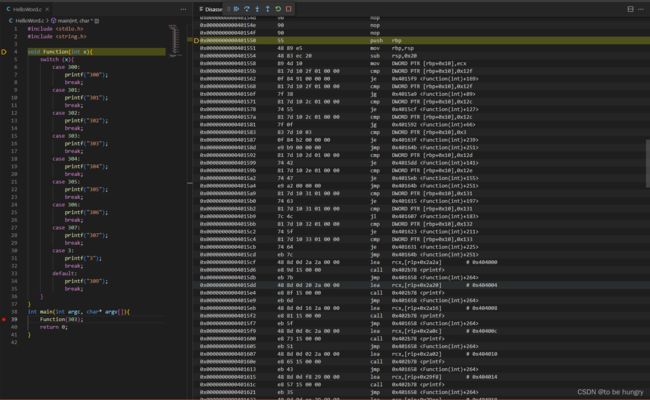650x400 pixels.
Task: Restart the debug session
Action: click(x=278, y=9)
